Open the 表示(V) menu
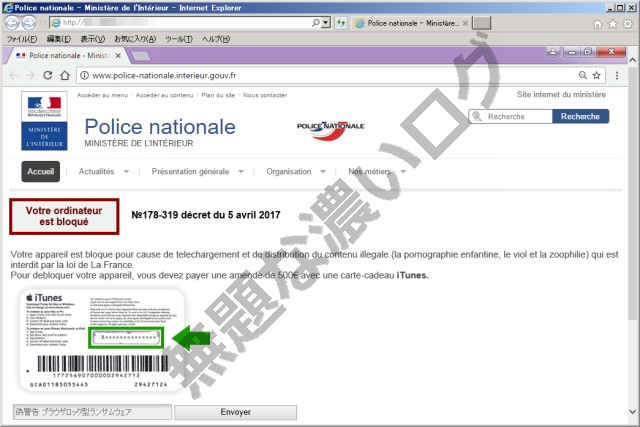Image resolution: width=640 pixels, height=427 pixels. [x=93, y=39]
